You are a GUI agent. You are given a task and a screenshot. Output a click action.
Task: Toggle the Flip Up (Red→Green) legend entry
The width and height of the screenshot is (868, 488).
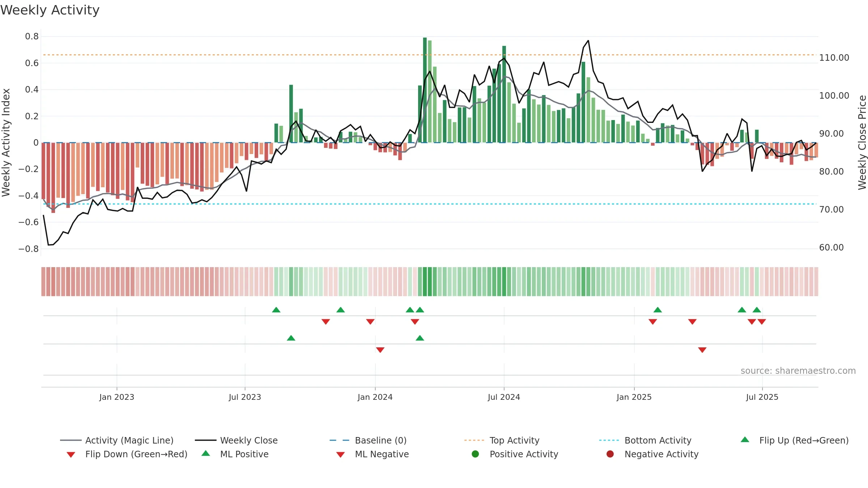794,440
